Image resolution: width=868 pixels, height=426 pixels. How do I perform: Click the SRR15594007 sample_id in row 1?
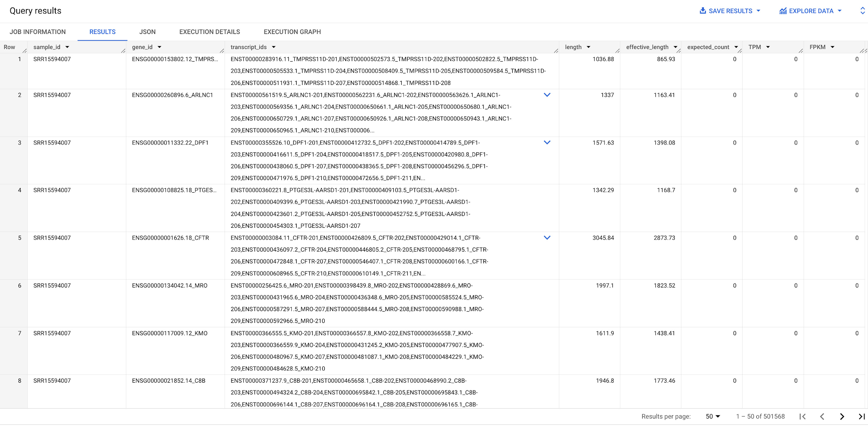(x=52, y=59)
